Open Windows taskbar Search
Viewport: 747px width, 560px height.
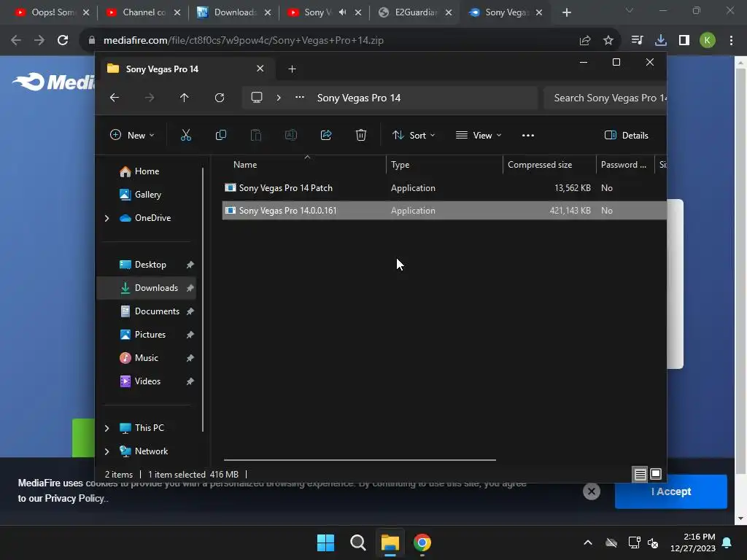tap(357, 542)
